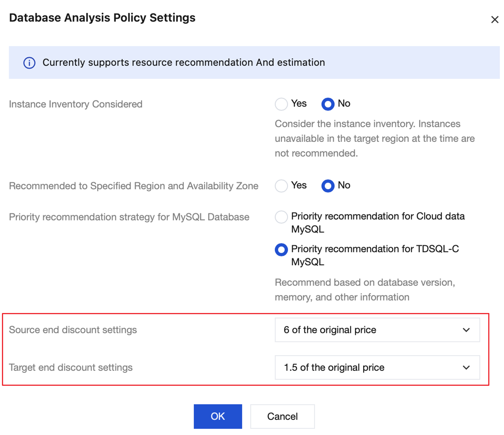Screen dimensions: 504x435
Task: Select Priority recommendation for TDSQL-C MySQL
Action: (x=281, y=250)
